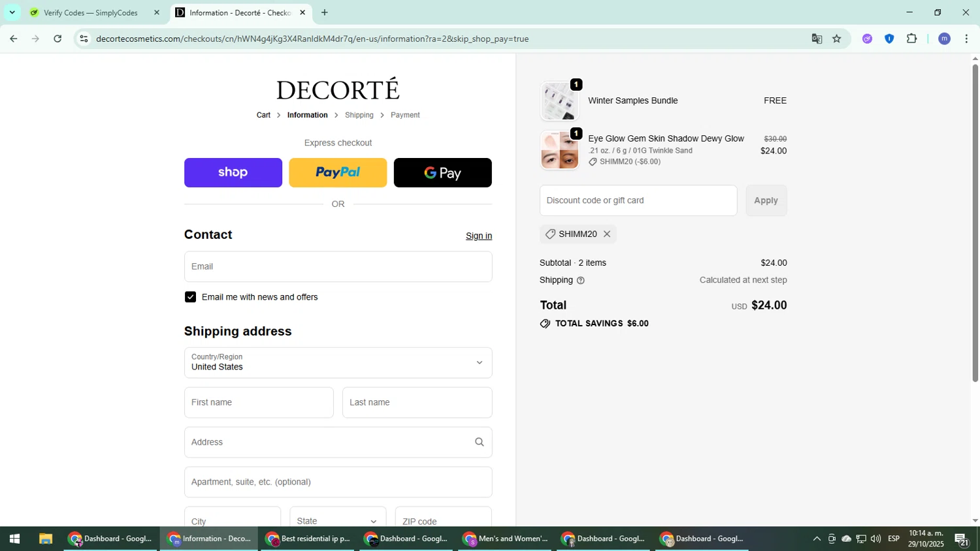
Task: Click the browser address bar URL
Action: pos(312,39)
